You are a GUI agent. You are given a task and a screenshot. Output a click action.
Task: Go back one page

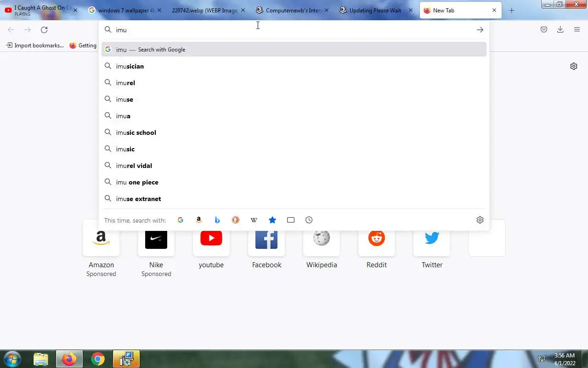pyautogui.click(x=11, y=30)
